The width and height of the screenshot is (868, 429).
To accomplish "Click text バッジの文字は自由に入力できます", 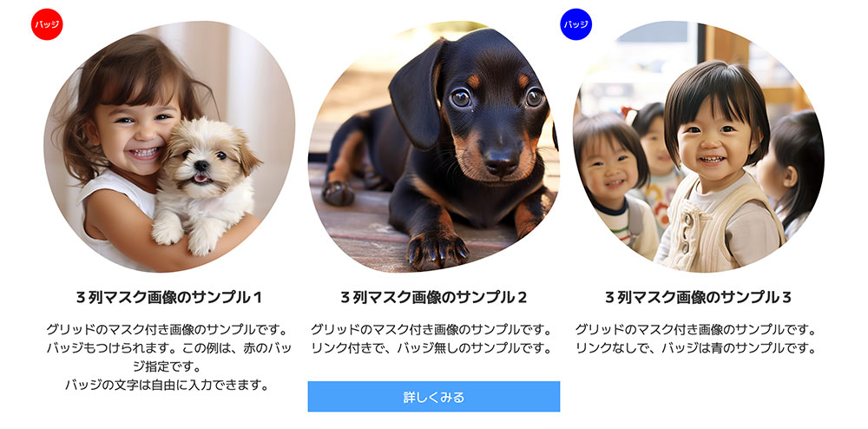I will (x=168, y=385).
